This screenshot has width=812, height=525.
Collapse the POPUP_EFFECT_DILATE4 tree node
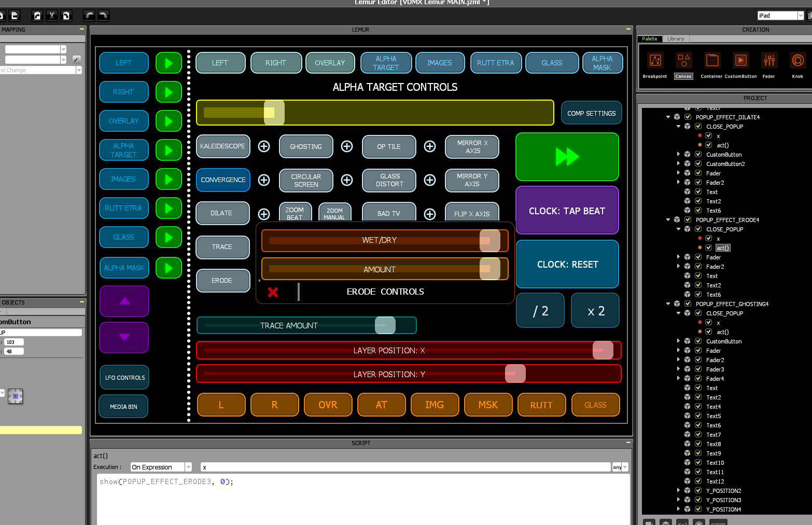pyautogui.click(x=668, y=117)
